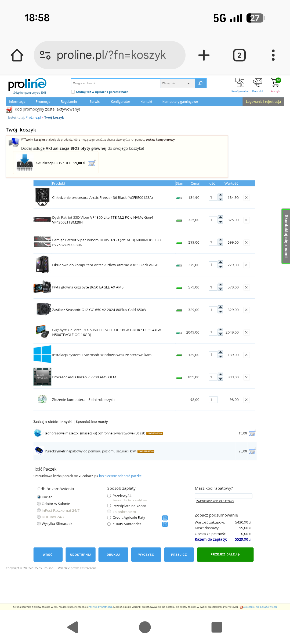This screenshot has height=644, width=290.
Task: Add protective masks to cart
Action: [252, 433]
